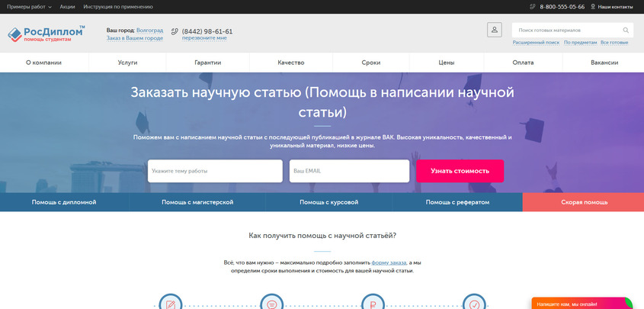Select the Помощь с магистерской tab

[x=197, y=202]
